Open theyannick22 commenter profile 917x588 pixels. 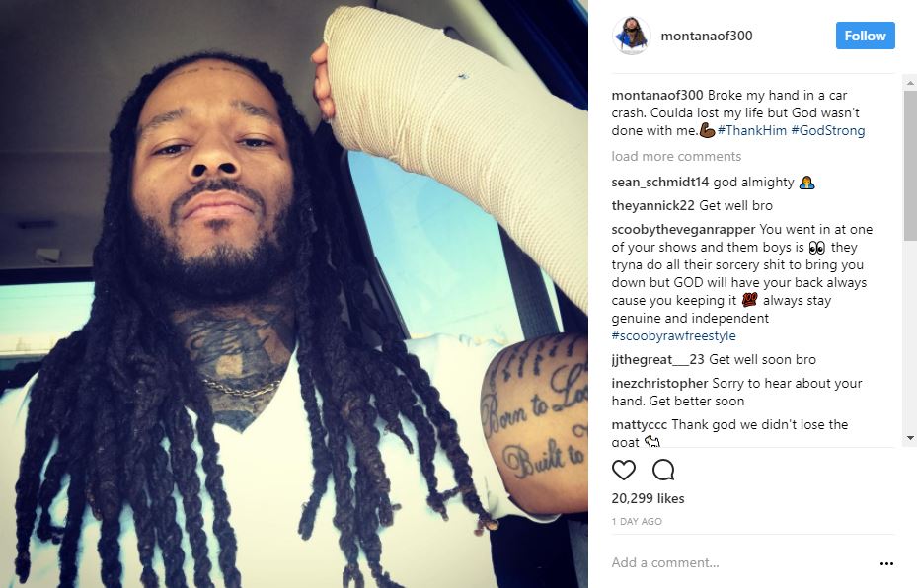(652, 206)
